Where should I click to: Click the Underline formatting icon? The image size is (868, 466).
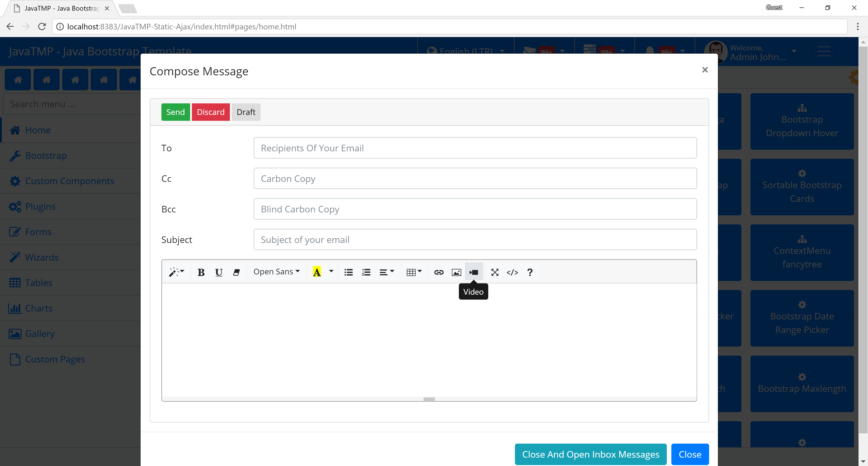(219, 272)
